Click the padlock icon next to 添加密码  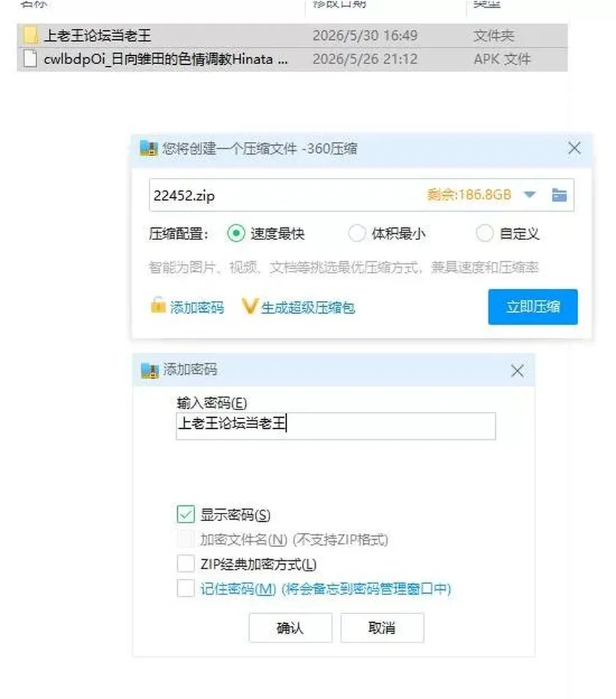[158, 305]
